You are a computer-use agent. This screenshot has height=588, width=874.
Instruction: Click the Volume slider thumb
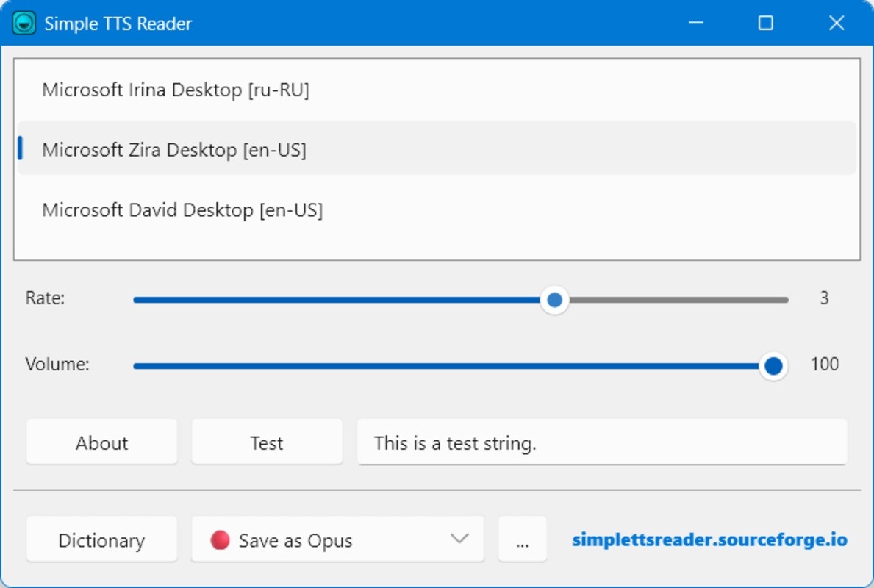point(773,366)
